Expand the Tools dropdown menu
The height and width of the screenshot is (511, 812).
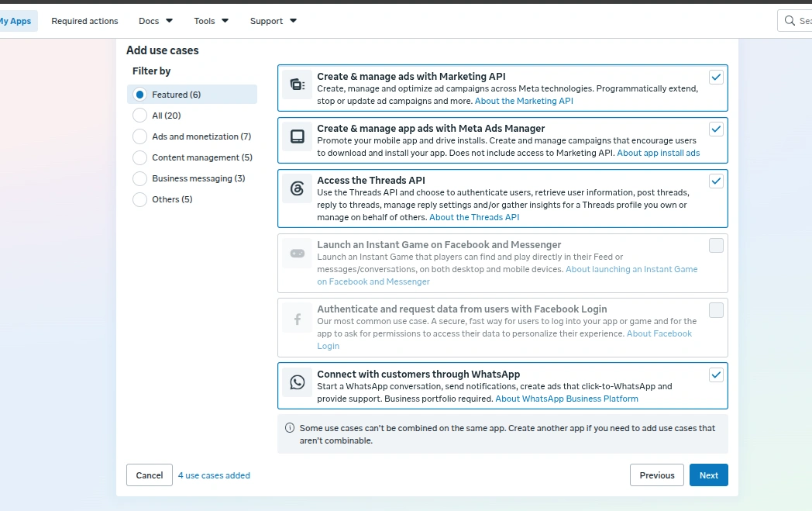tap(212, 21)
